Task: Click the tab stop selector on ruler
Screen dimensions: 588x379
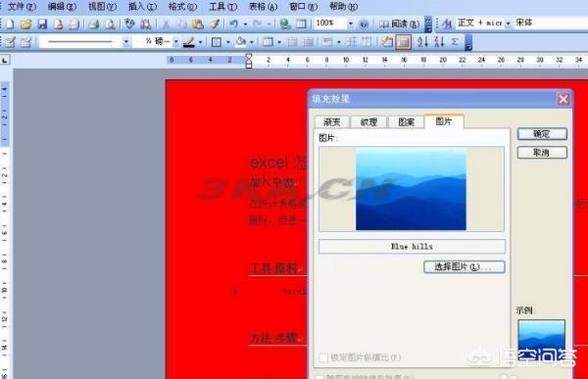Action: pyautogui.click(x=5, y=60)
